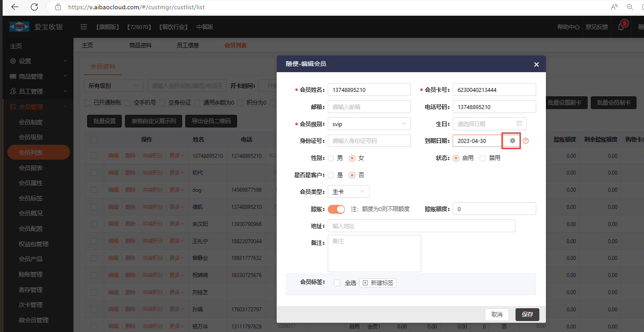
Task: Close the edit member dialog
Action: click(536, 64)
